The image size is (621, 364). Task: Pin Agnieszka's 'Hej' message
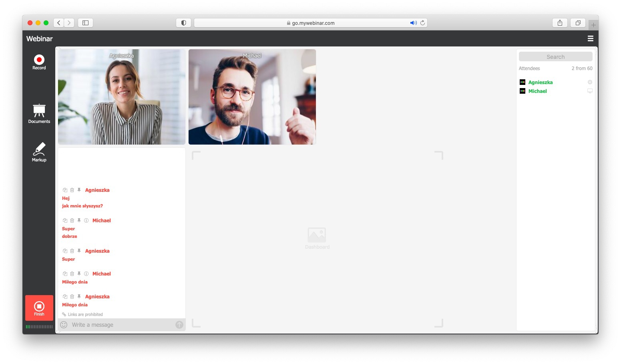[79, 190]
